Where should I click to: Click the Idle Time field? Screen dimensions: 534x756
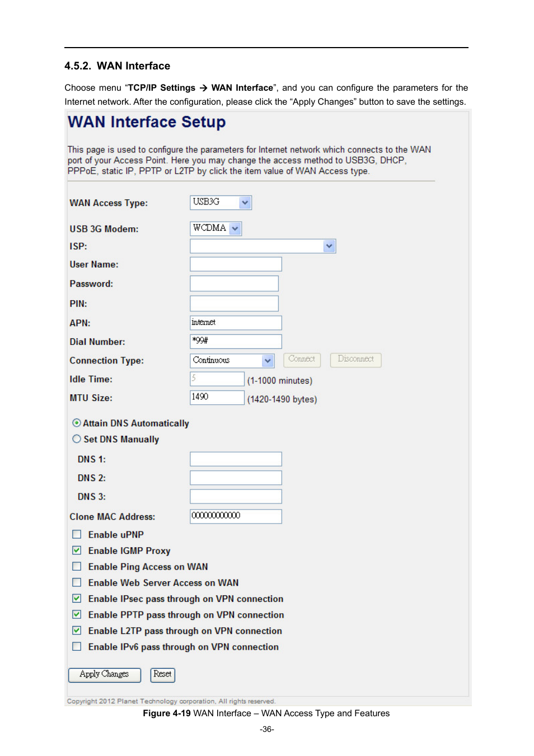coord(217,379)
